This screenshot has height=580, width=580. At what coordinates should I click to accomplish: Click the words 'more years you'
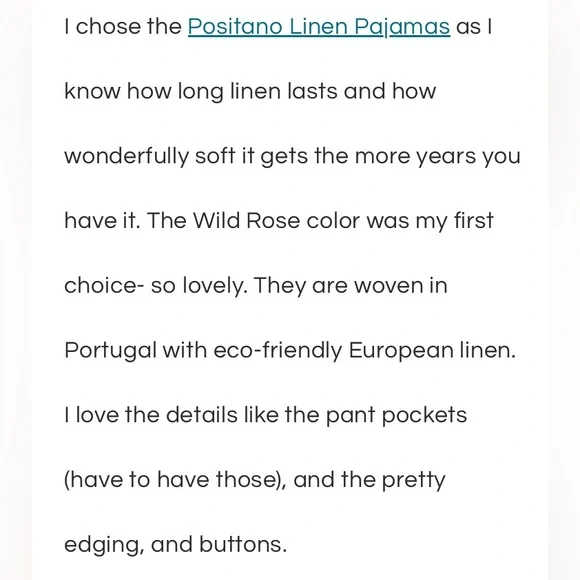tap(438, 156)
